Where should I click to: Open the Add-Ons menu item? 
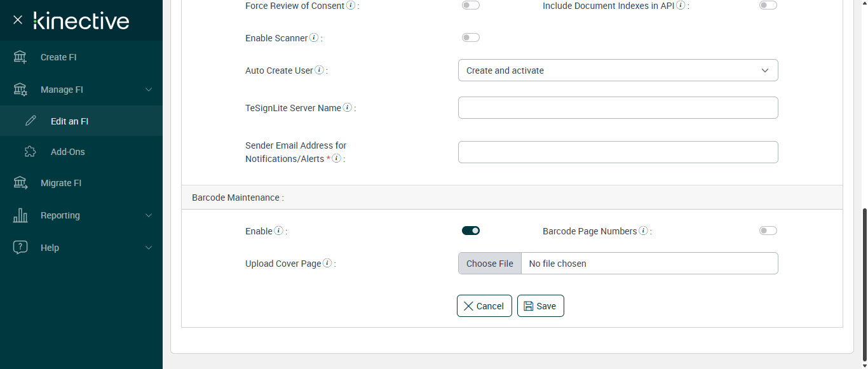click(67, 152)
